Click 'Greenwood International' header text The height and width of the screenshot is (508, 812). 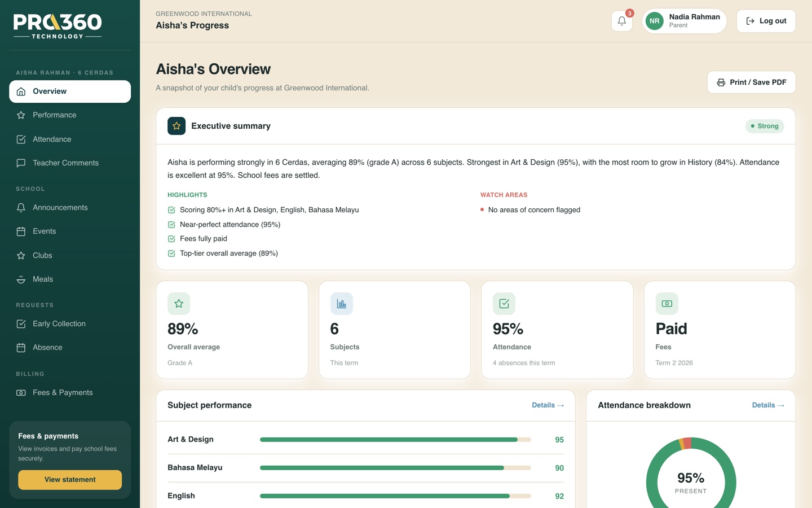(x=204, y=14)
